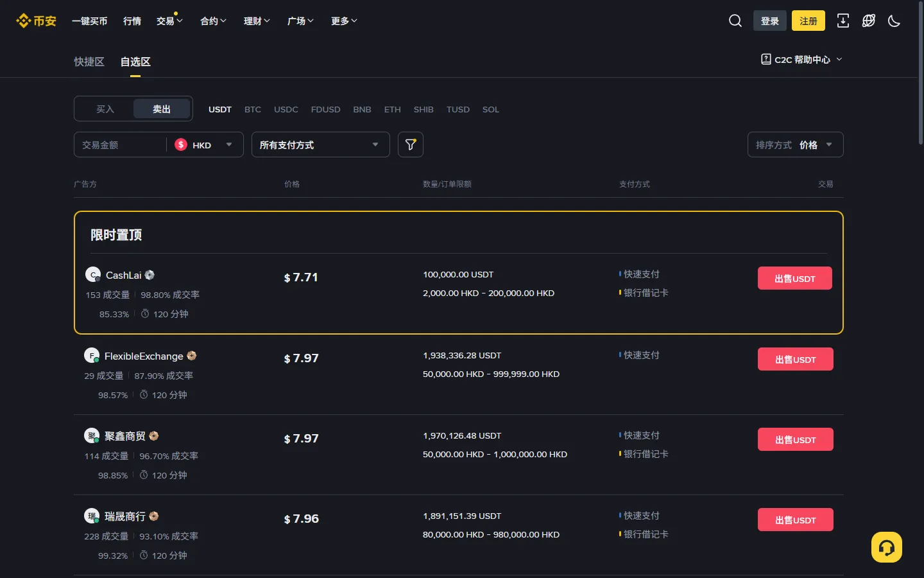The image size is (924, 578).
Task: Click clock icon in FlexibleExchange row
Action: pyautogui.click(x=144, y=394)
